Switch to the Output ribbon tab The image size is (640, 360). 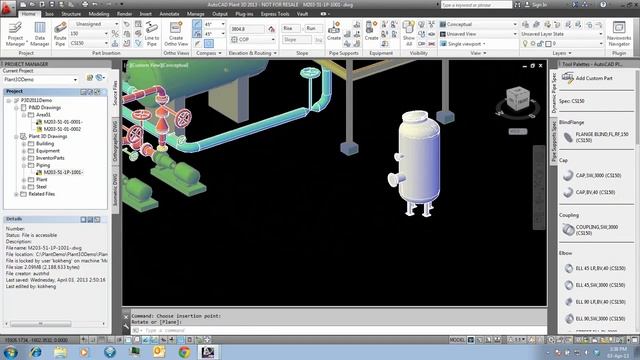pos(220,14)
